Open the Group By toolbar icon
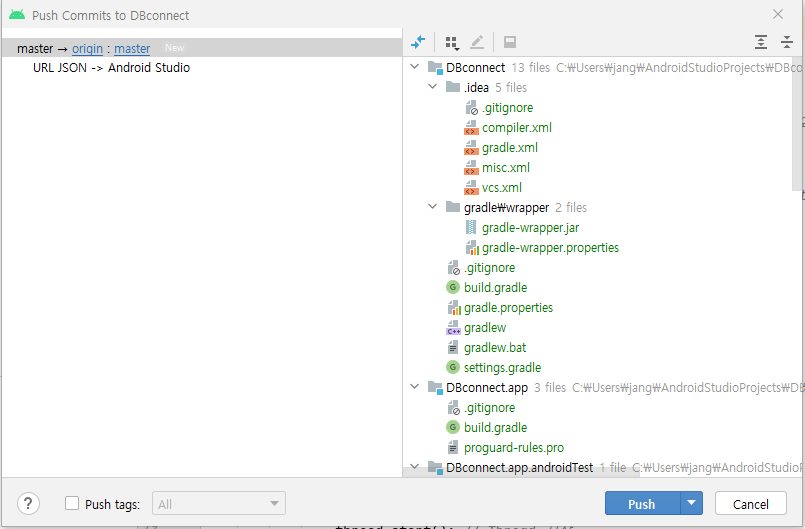The height and width of the screenshot is (529, 805). 452,43
